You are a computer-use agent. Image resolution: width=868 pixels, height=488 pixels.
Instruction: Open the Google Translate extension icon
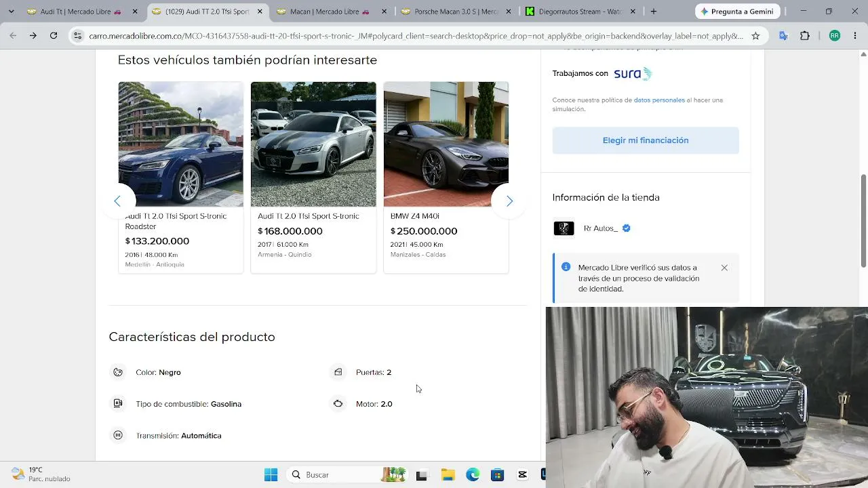tap(784, 36)
